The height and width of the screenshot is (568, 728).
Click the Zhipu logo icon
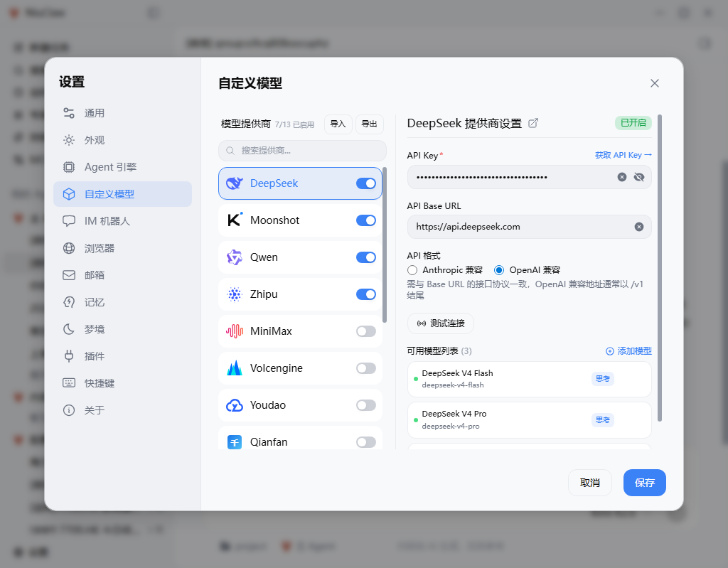coord(235,294)
